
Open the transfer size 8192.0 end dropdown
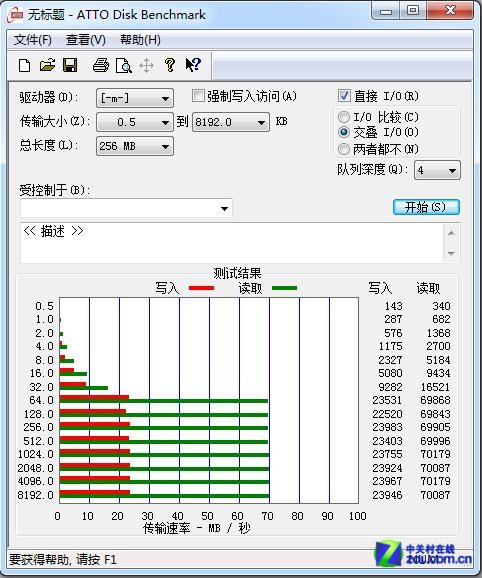231,122
